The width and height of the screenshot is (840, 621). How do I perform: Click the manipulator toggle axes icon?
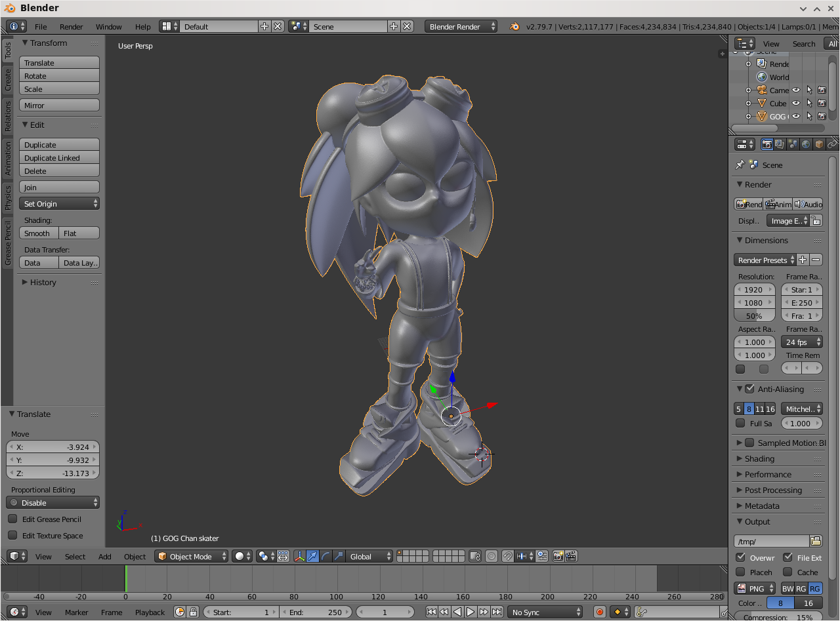[x=300, y=556]
